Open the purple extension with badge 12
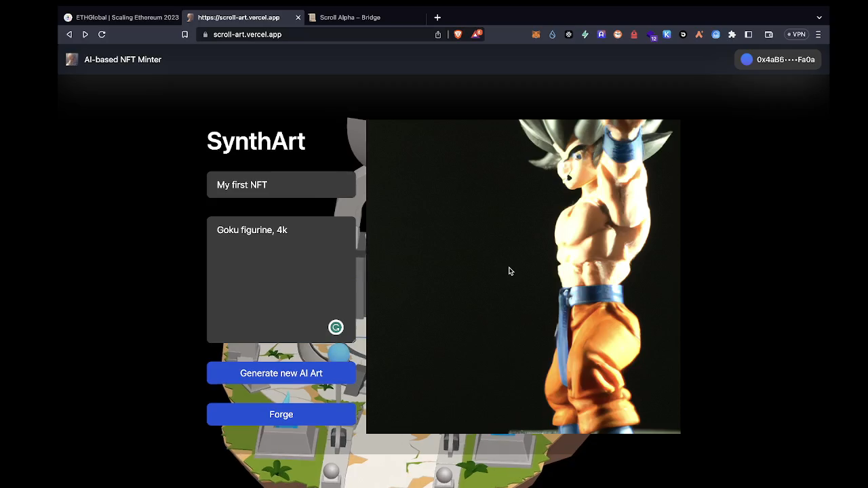The height and width of the screenshot is (488, 868). [651, 35]
